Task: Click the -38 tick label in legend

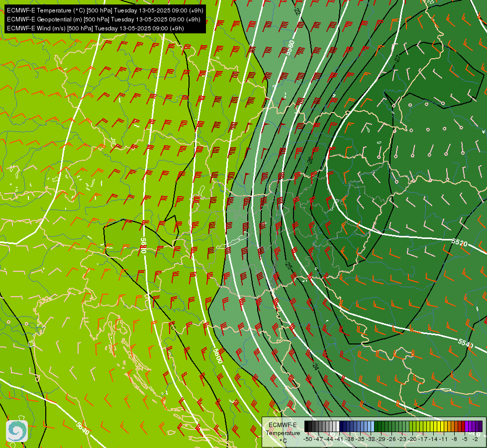Action: (350, 439)
